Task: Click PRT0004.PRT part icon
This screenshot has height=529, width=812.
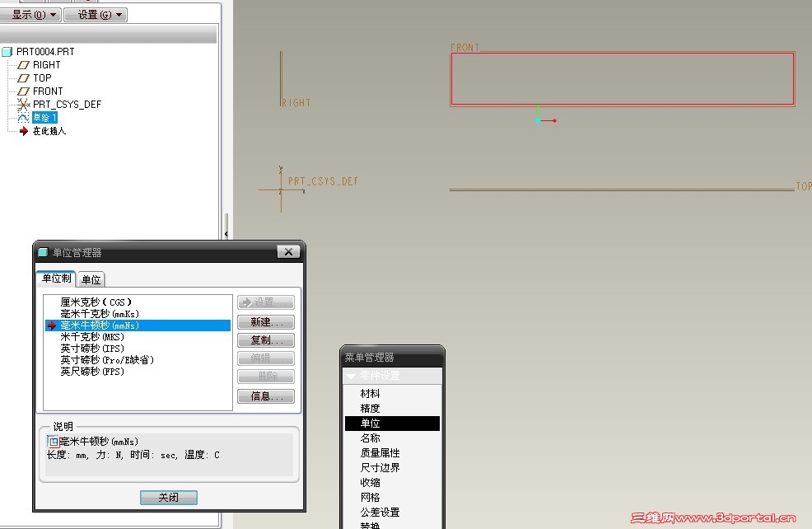Action: [x=7, y=52]
